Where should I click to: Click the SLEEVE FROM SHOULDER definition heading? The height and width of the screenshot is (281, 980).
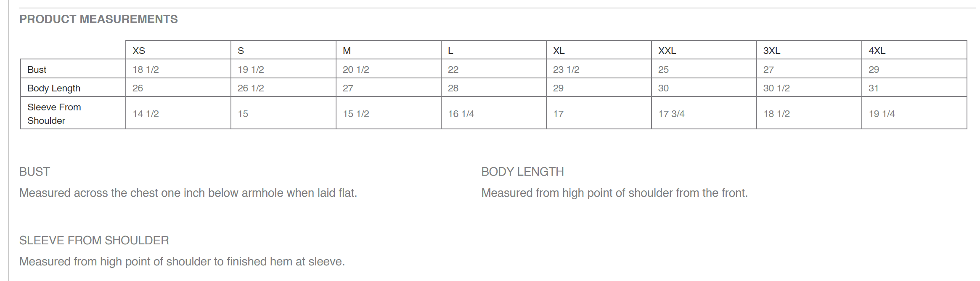pyautogui.click(x=94, y=241)
